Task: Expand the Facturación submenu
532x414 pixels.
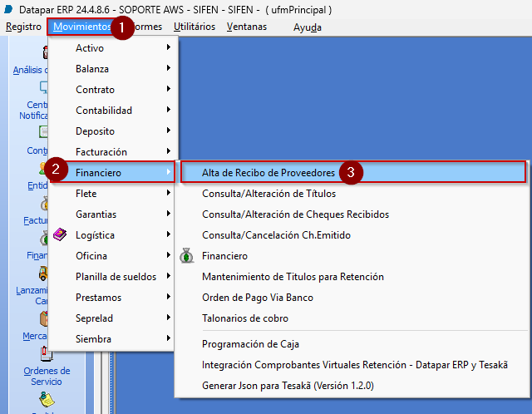Action: pos(113,151)
